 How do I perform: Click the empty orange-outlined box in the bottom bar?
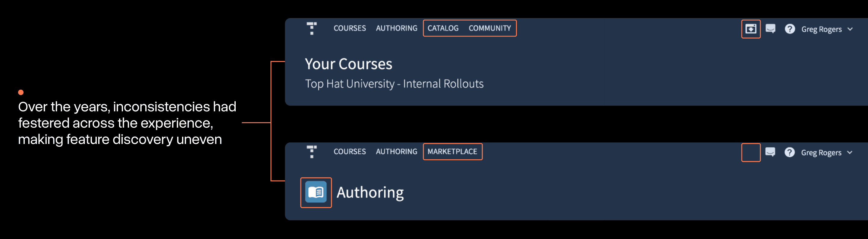751,153
